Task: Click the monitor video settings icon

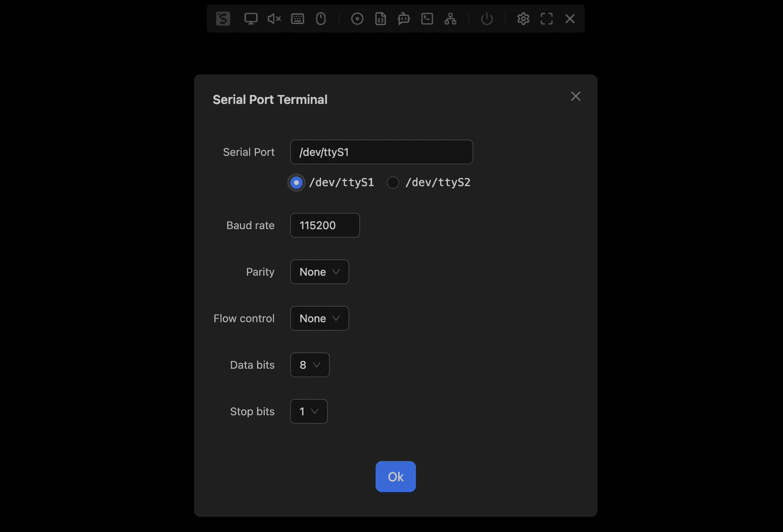Action: [251, 19]
